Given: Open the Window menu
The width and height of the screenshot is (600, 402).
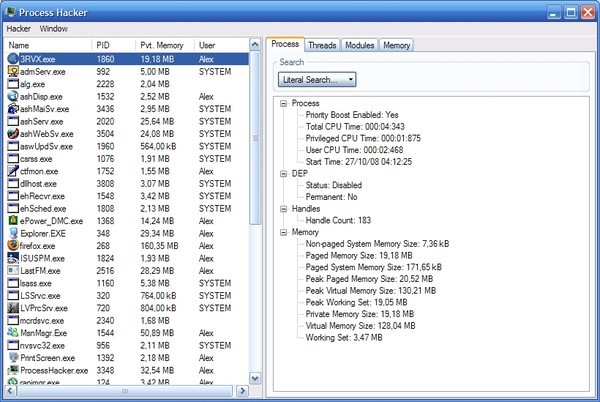Looking at the screenshot, I should tap(54, 28).
